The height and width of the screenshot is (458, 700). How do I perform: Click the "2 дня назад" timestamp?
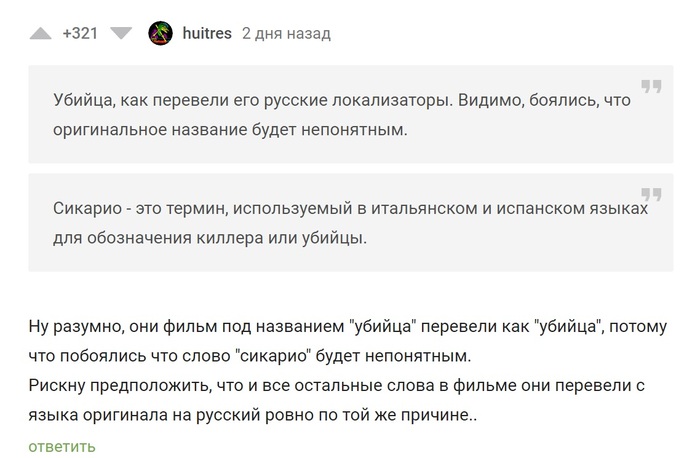coord(286,34)
